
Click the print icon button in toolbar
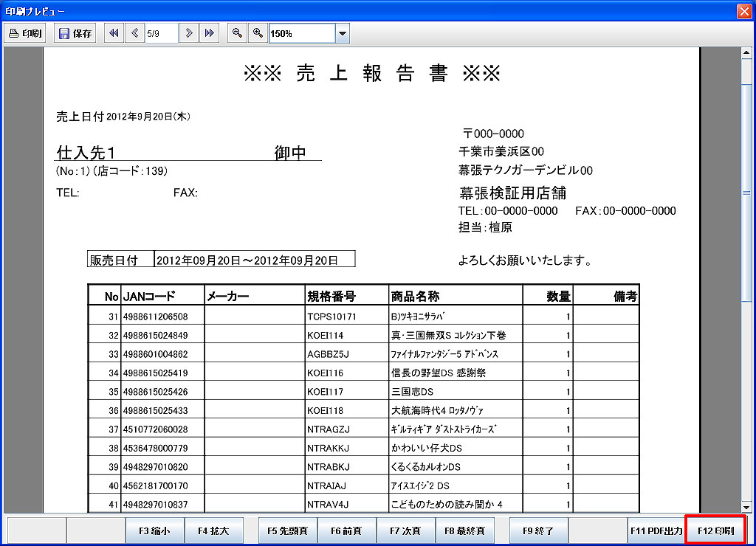[x=26, y=33]
